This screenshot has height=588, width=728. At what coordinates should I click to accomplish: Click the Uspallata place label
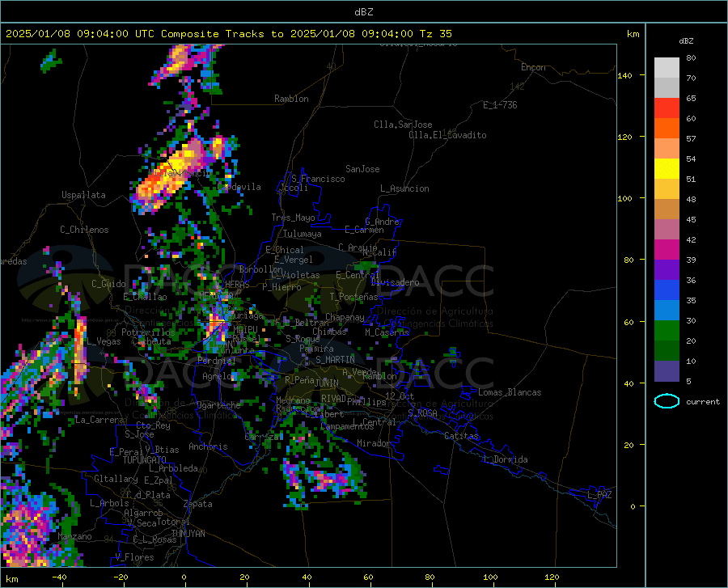pos(83,195)
